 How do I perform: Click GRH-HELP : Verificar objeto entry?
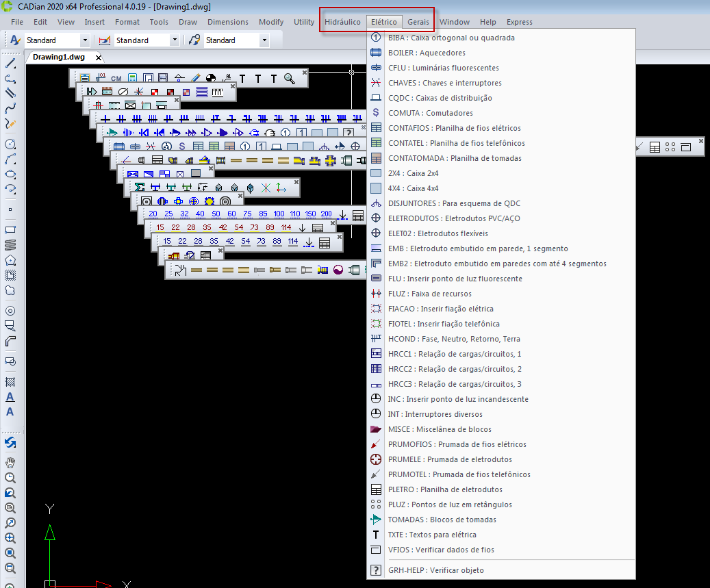[435, 570]
